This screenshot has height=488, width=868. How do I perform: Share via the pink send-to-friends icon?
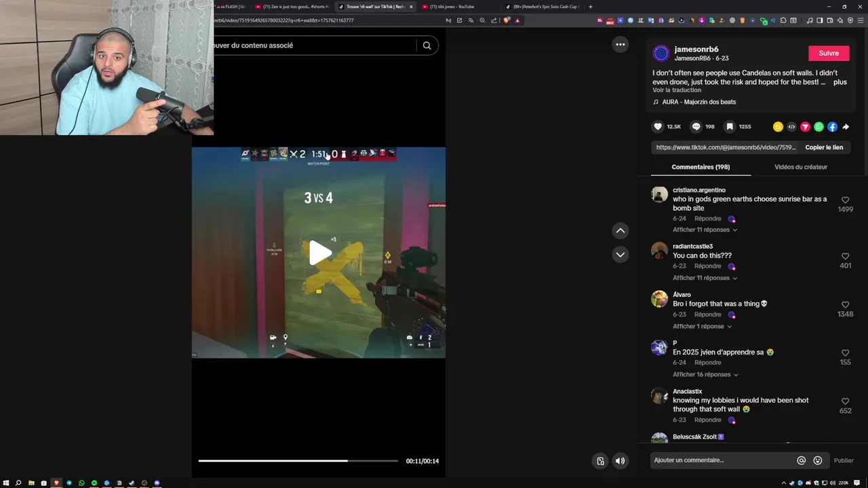coord(805,127)
